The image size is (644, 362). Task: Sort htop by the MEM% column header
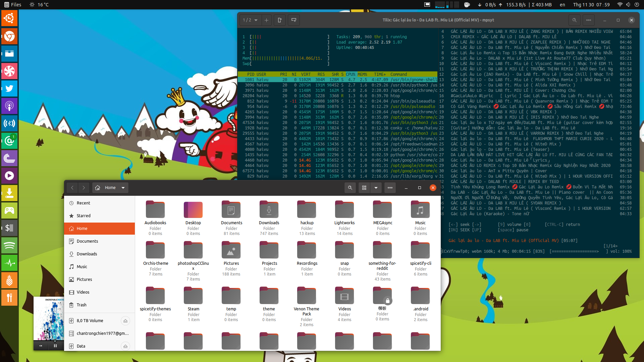pos(362,74)
